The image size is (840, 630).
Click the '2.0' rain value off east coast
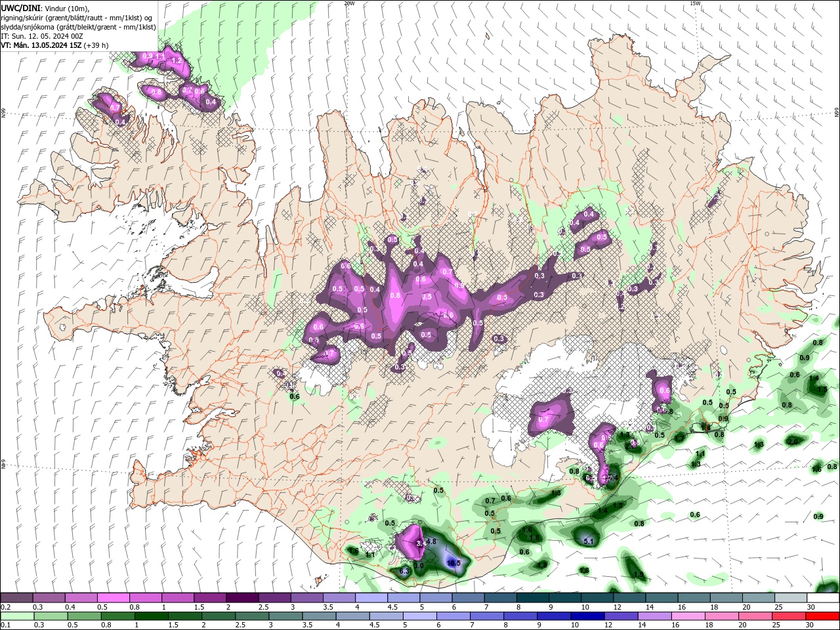coord(793,442)
